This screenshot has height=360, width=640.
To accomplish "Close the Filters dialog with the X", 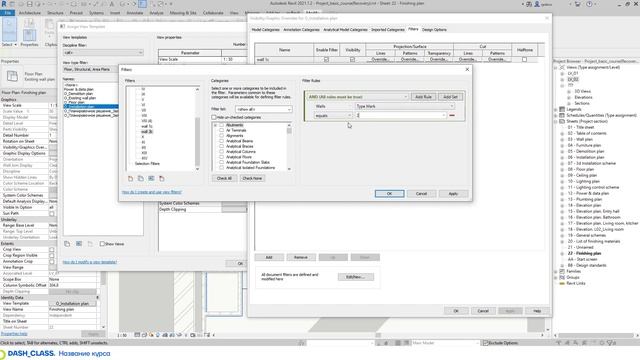I will pos(467,69).
